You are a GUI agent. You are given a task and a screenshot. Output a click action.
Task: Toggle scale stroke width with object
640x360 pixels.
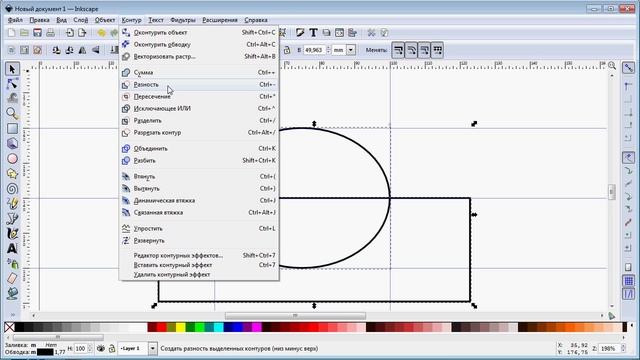pos(398,50)
